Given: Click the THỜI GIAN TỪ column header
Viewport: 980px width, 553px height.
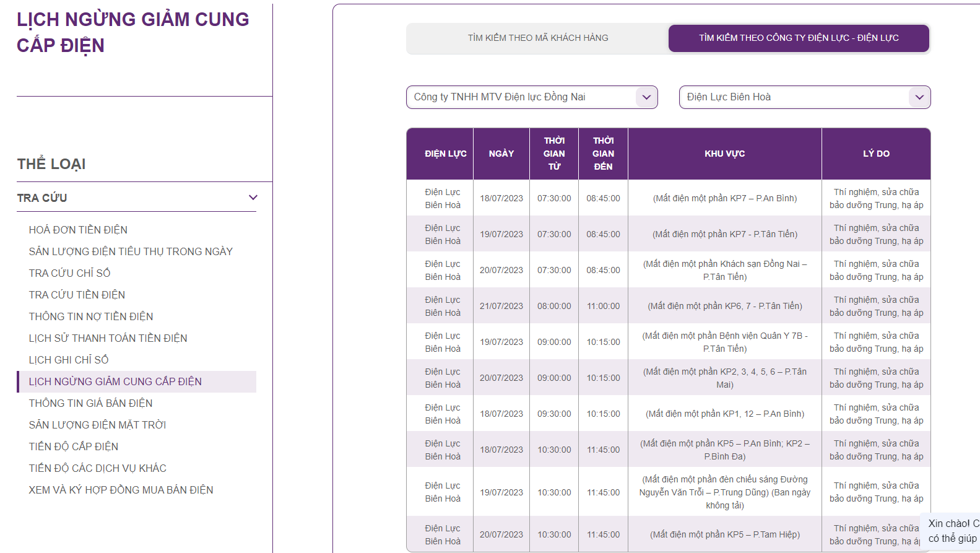Looking at the screenshot, I should [554, 154].
